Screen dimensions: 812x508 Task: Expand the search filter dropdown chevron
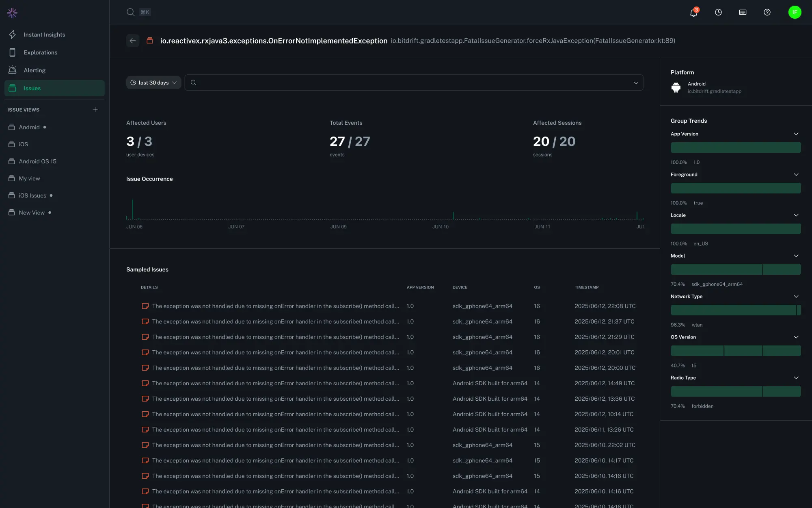coord(636,83)
